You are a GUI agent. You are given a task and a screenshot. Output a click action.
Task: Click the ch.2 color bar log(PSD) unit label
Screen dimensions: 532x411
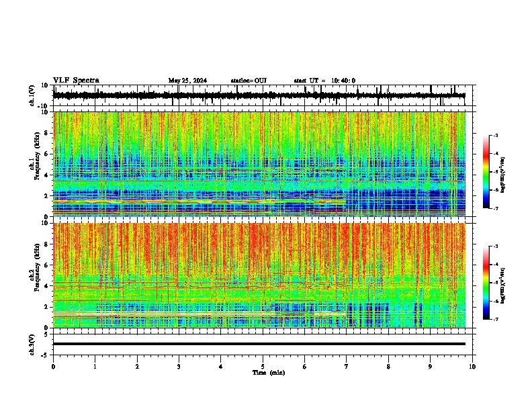[502, 286]
